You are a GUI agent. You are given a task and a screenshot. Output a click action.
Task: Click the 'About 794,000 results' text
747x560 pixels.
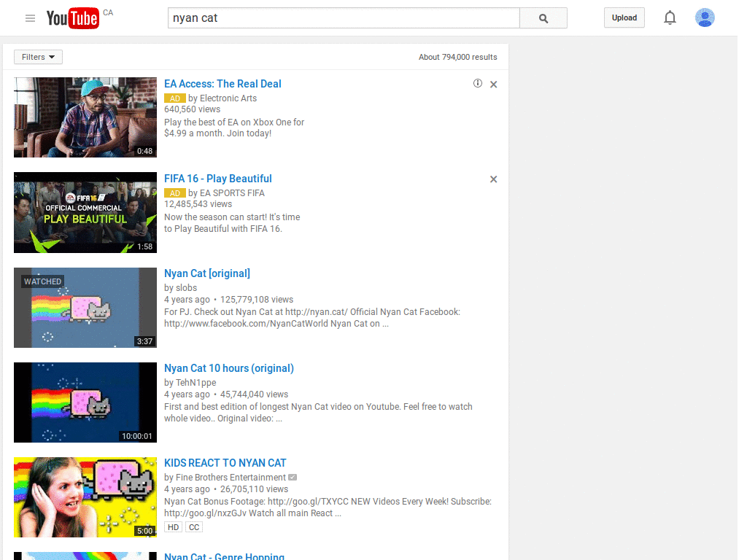(458, 57)
